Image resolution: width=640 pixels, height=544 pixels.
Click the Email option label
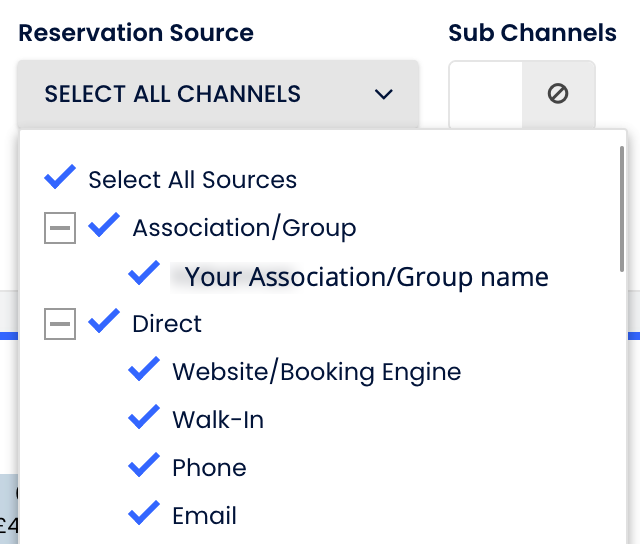(x=204, y=516)
